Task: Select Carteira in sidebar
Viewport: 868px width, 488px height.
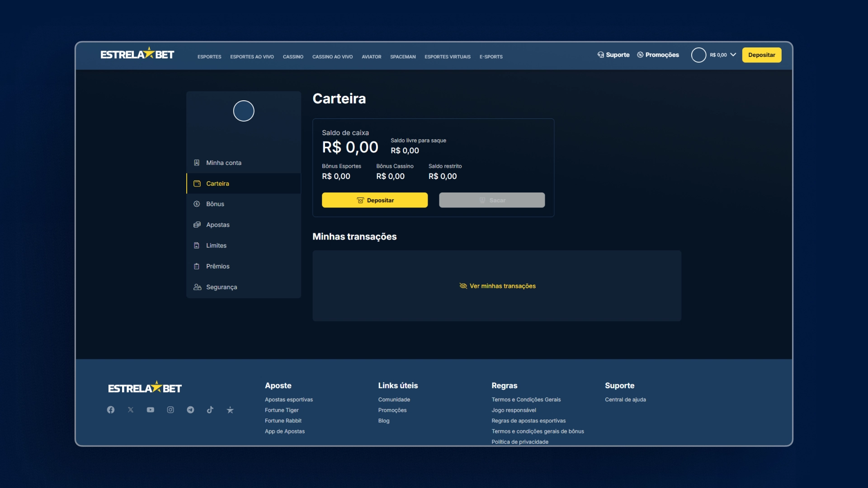Action: coord(244,183)
